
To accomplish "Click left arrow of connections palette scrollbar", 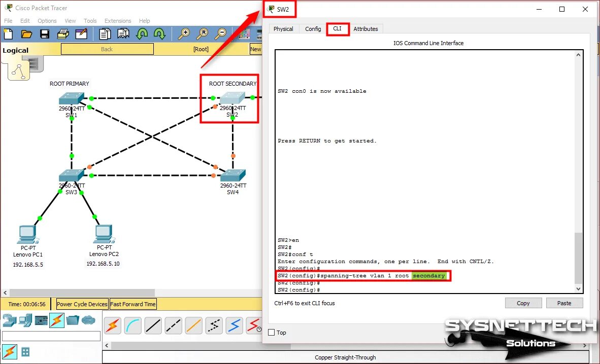I will tap(107, 346).
